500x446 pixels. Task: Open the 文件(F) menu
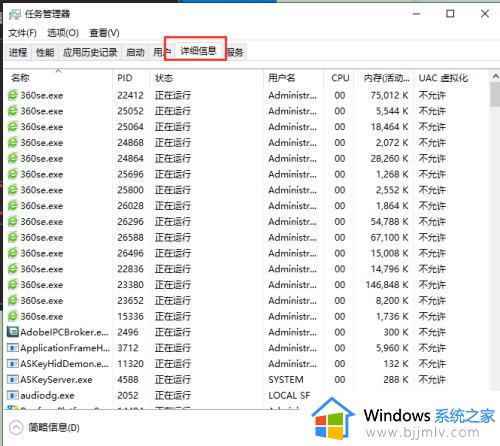pyautogui.click(x=22, y=33)
